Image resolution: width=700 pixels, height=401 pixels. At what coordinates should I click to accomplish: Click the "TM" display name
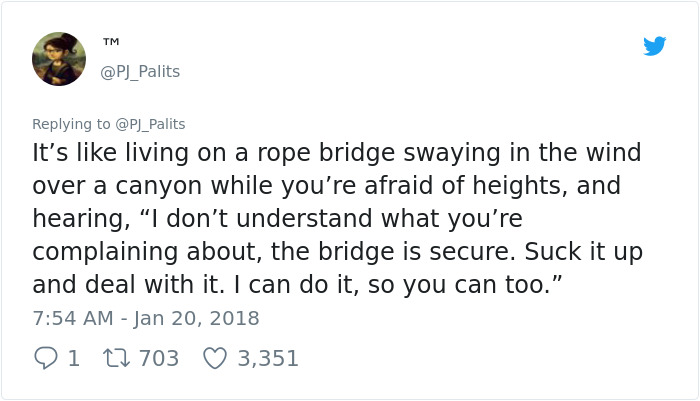coord(111,43)
